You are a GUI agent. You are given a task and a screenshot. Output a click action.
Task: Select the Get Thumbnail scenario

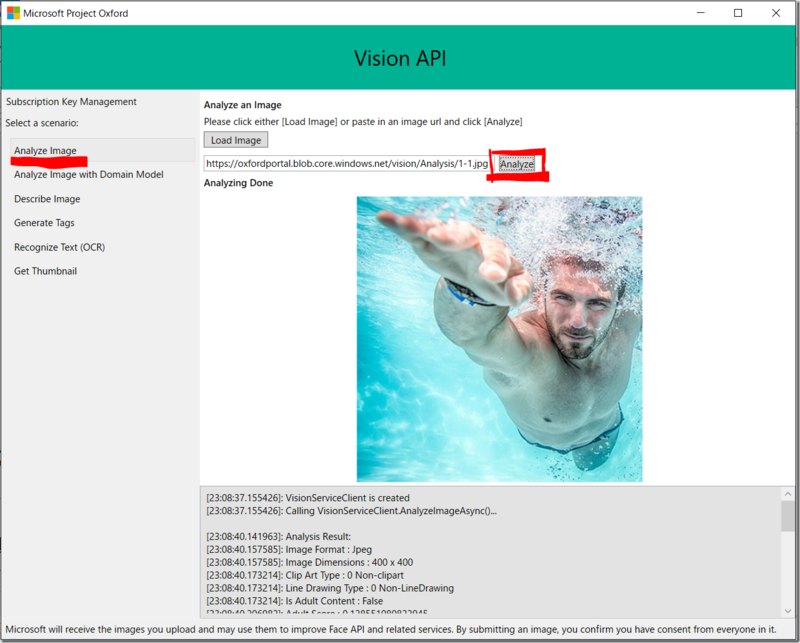[45, 271]
